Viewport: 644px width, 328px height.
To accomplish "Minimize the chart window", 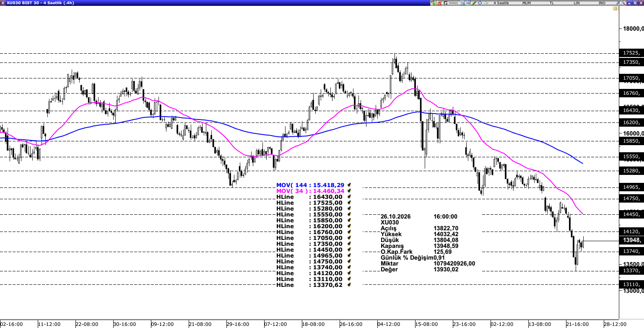I will [629, 3].
